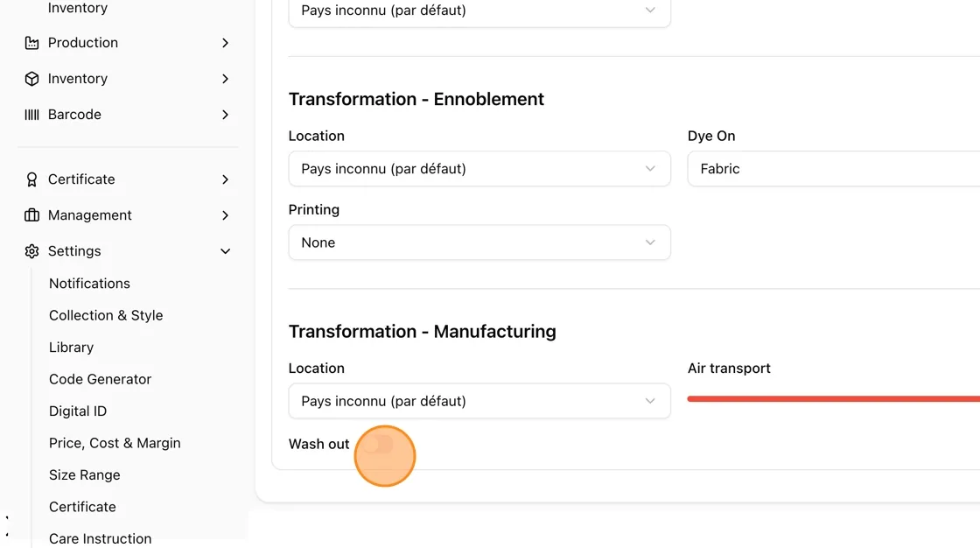This screenshot has height=548, width=980.
Task: Open Care Instruction settings
Action: tap(100, 538)
